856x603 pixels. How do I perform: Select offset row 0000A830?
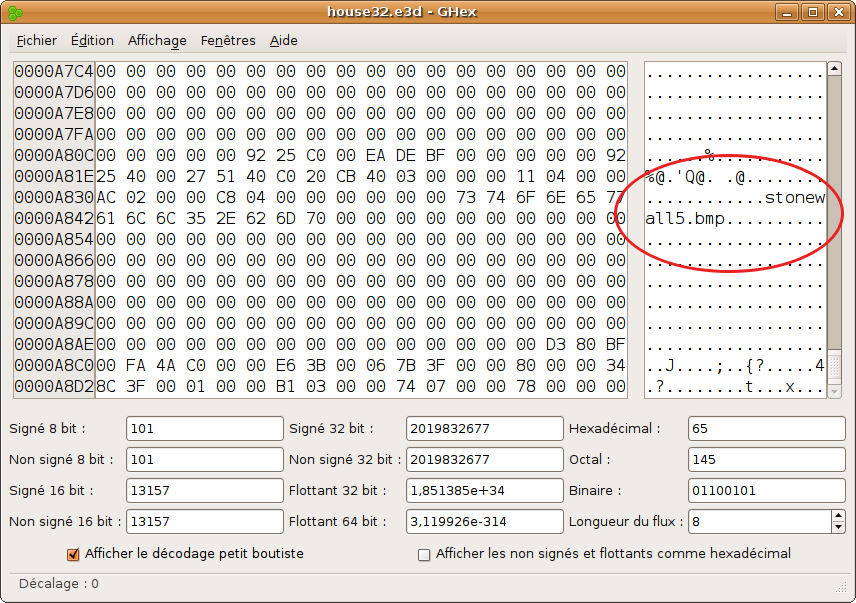(x=54, y=198)
